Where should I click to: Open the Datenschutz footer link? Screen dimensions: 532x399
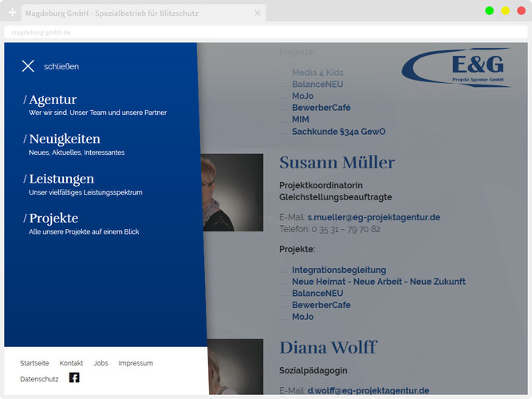click(x=39, y=379)
